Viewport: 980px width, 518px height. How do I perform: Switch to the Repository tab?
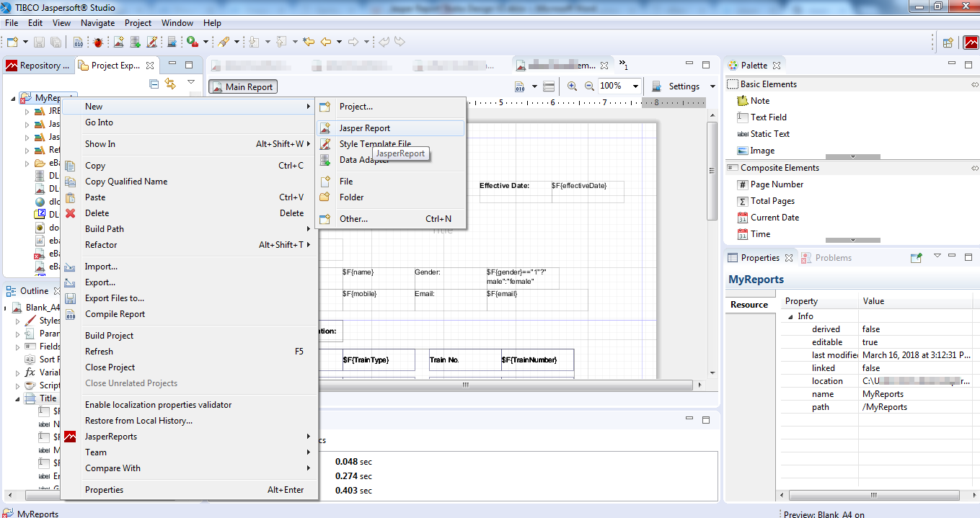[x=37, y=66]
